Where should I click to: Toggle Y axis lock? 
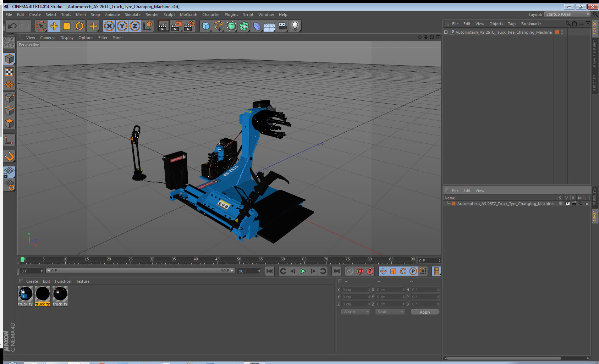coord(122,26)
